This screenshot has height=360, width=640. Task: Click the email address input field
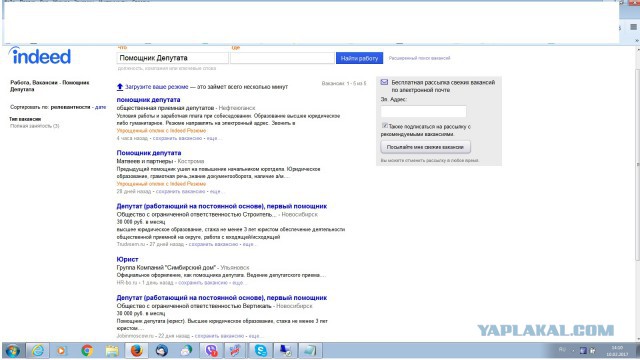click(x=423, y=111)
